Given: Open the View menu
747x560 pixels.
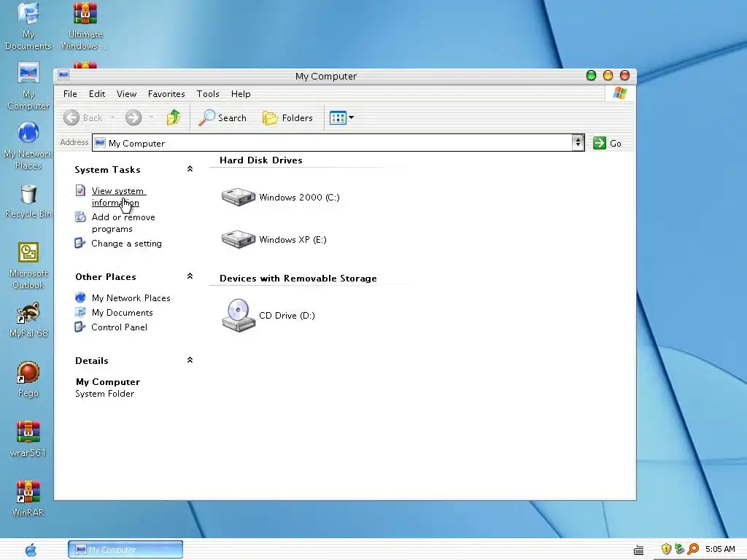Looking at the screenshot, I should coord(127,94).
